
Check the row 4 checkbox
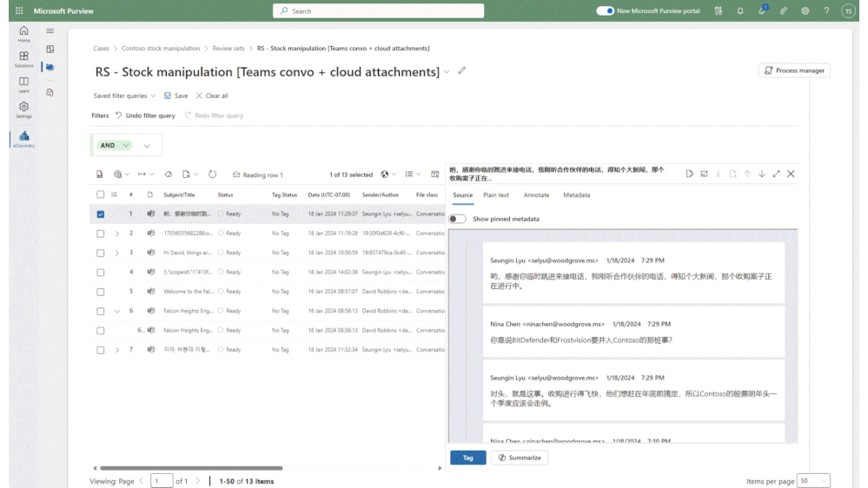click(100, 272)
